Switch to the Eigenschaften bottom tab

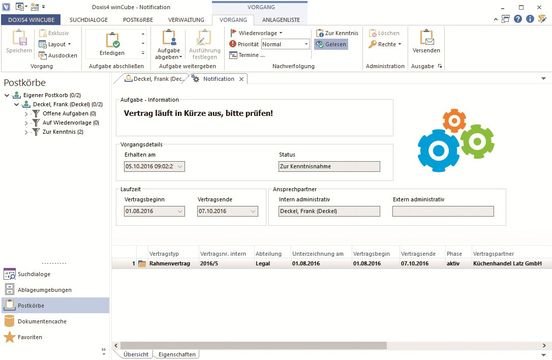pyautogui.click(x=177, y=354)
